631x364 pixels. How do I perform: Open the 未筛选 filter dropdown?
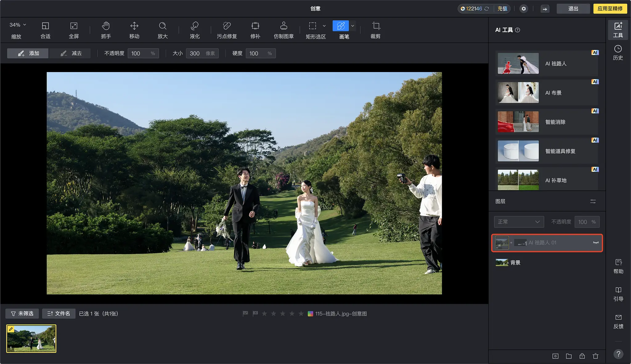pos(22,313)
